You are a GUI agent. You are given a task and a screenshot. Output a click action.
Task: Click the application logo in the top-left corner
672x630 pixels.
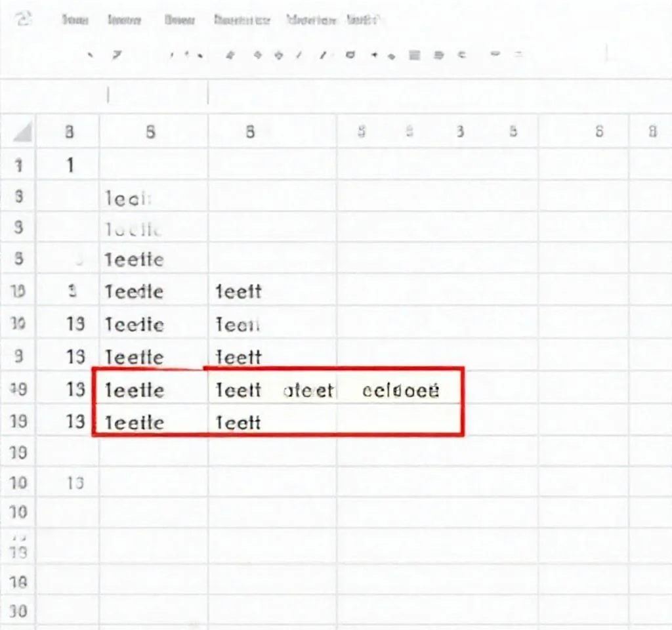click(24, 20)
